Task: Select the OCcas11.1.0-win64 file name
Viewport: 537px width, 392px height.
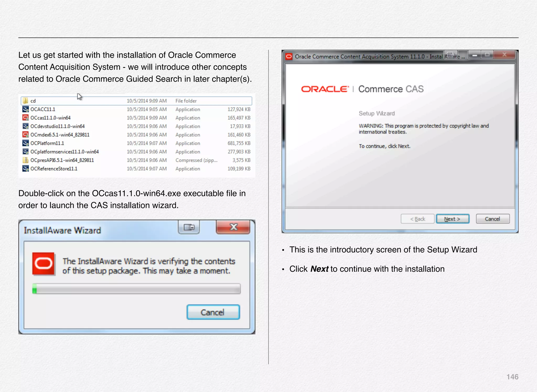Action: point(50,118)
